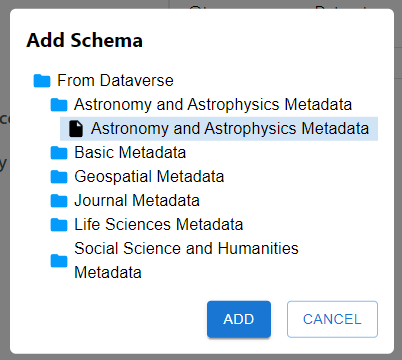Click the CANCEL button
The height and width of the screenshot is (360, 402).
pyautogui.click(x=332, y=319)
